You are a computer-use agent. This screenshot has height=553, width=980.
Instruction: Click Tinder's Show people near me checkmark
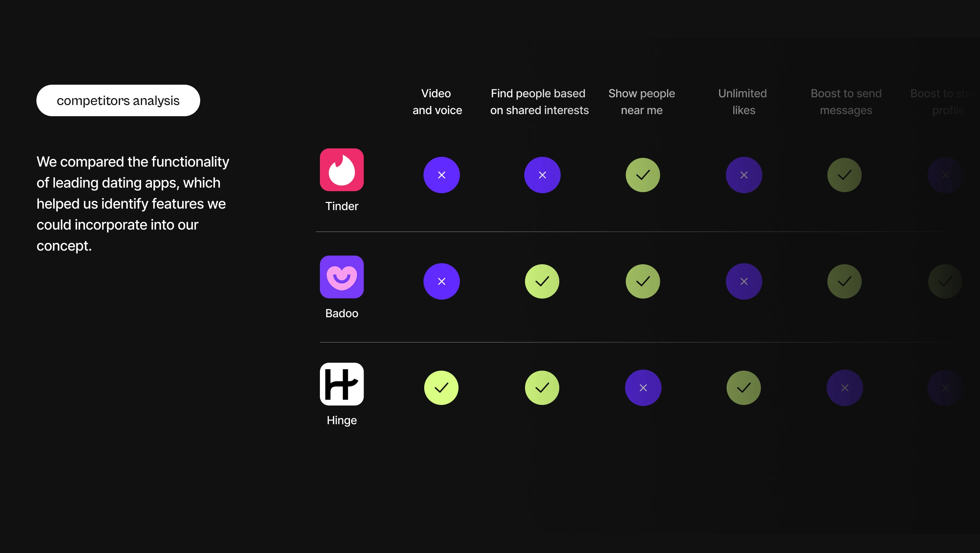point(643,175)
